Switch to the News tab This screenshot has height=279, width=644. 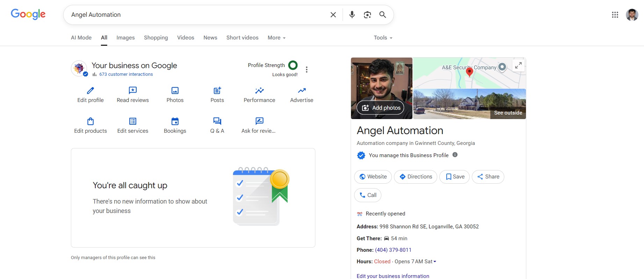tap(210, 38)
